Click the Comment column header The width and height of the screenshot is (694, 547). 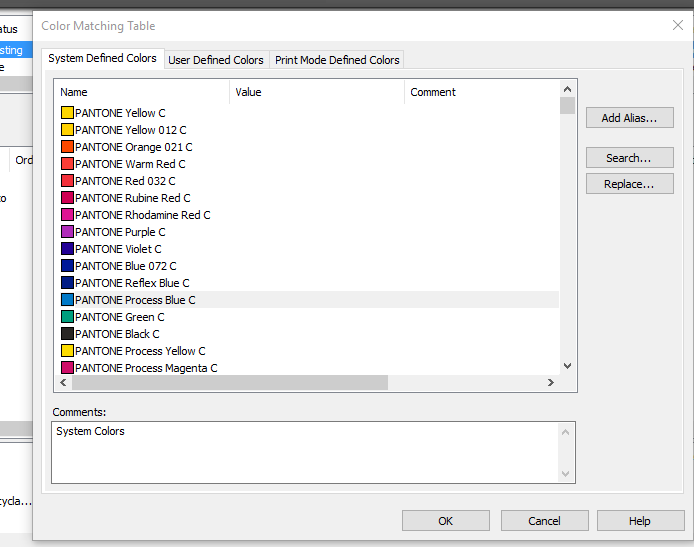pyautogui.click(x=482, y=92)
